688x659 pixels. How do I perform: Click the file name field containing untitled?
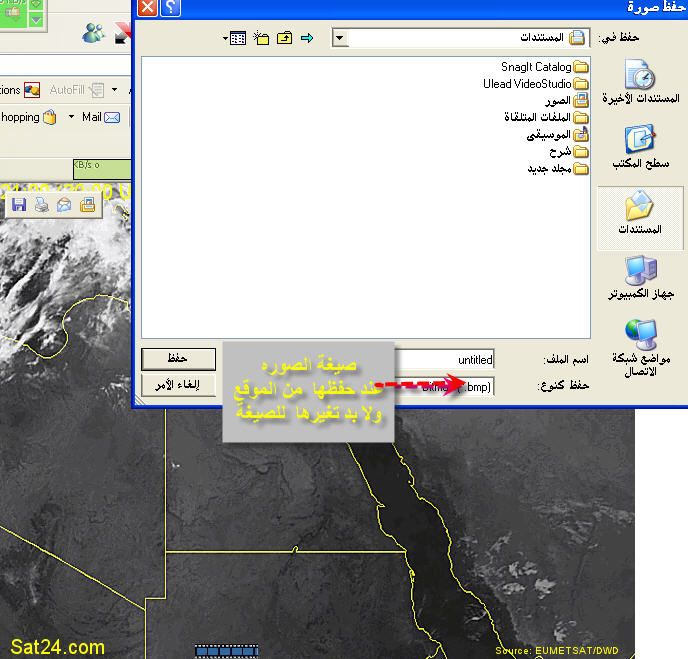(x=444, y=360)
